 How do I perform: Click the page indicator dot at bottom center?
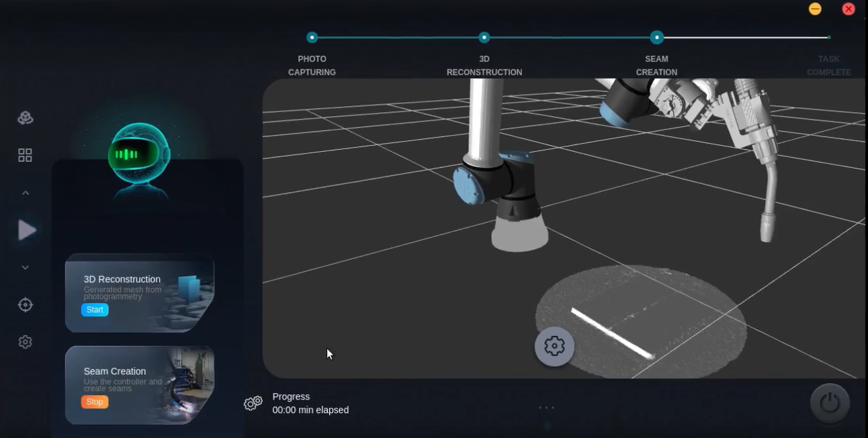pos(547,425)
